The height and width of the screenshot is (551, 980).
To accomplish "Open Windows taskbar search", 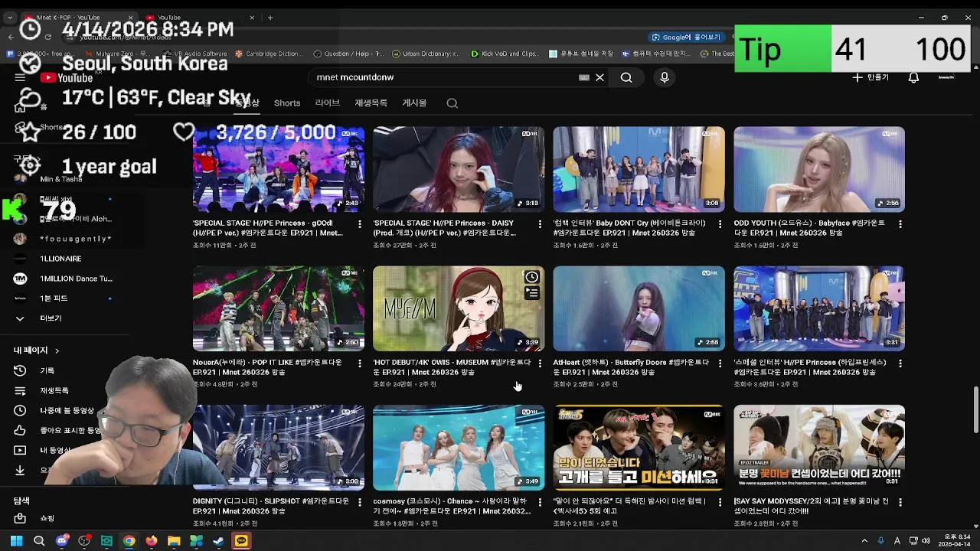I will coord(39,541).
